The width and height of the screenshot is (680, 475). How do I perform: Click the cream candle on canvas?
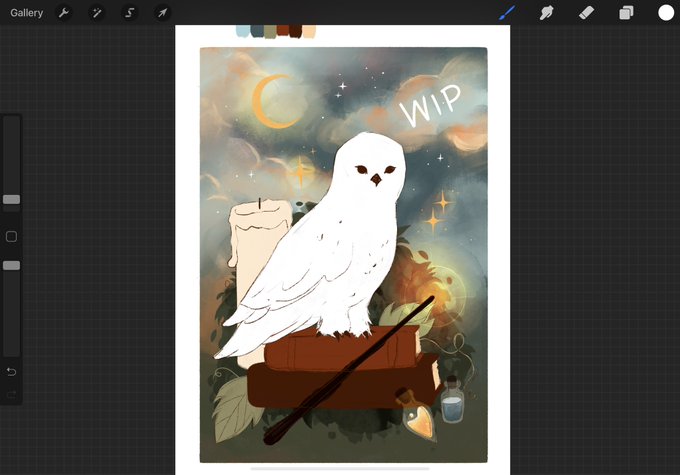coord(257,260)
